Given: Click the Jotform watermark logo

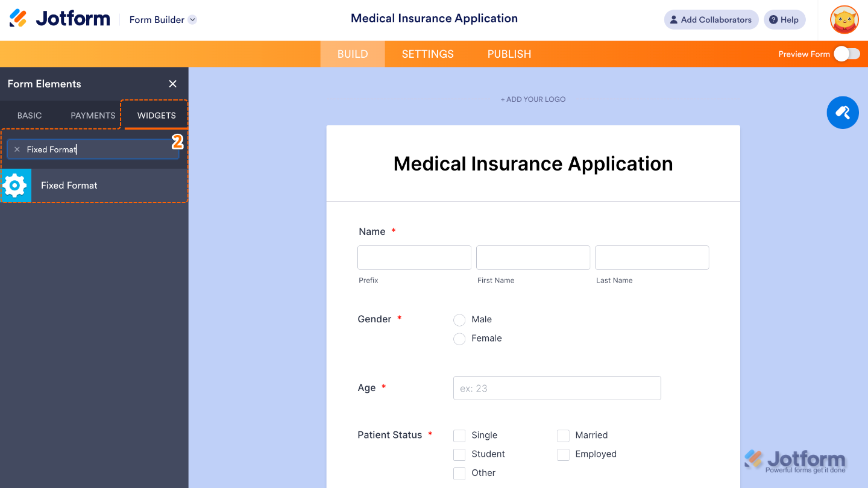Looking at the screenshot, I should pos(794,460).
